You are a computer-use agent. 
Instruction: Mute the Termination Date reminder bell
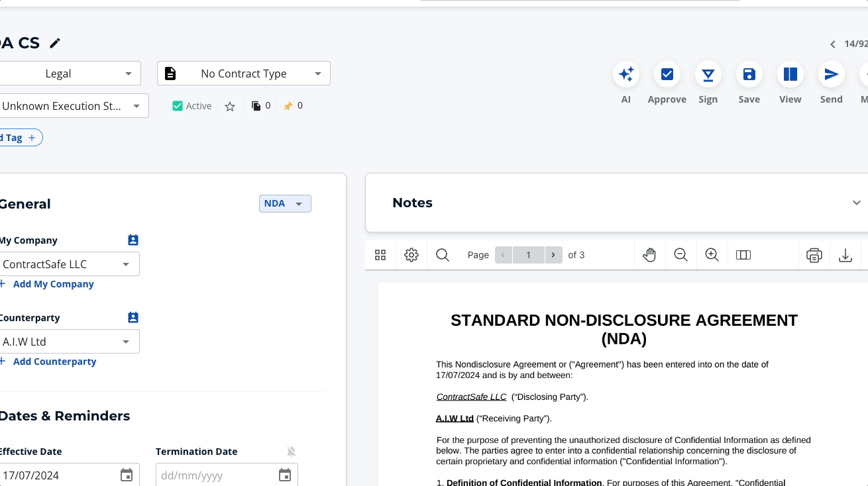pos(292,451)
